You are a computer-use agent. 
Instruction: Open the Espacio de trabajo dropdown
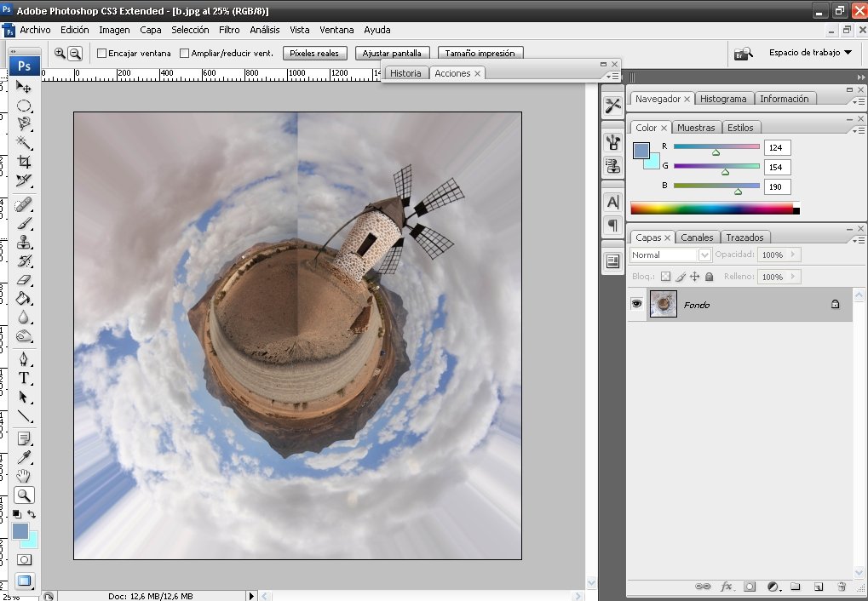tap(809, 53)
